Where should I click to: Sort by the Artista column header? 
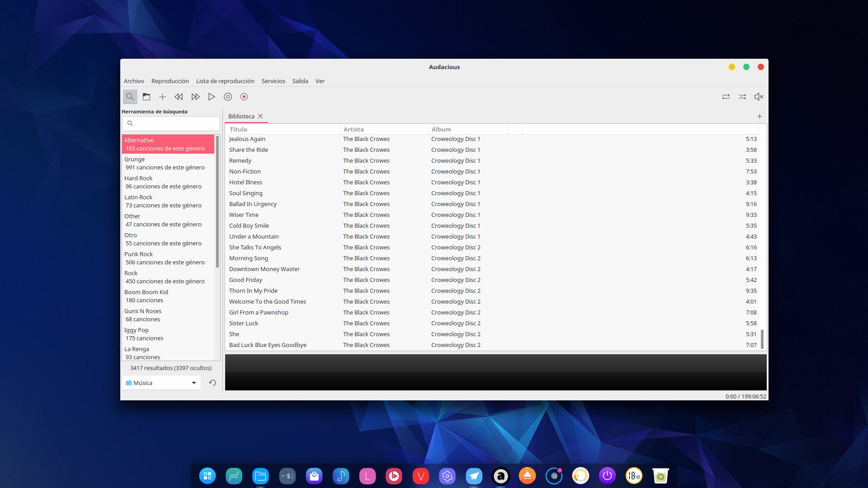pos(384,129)
